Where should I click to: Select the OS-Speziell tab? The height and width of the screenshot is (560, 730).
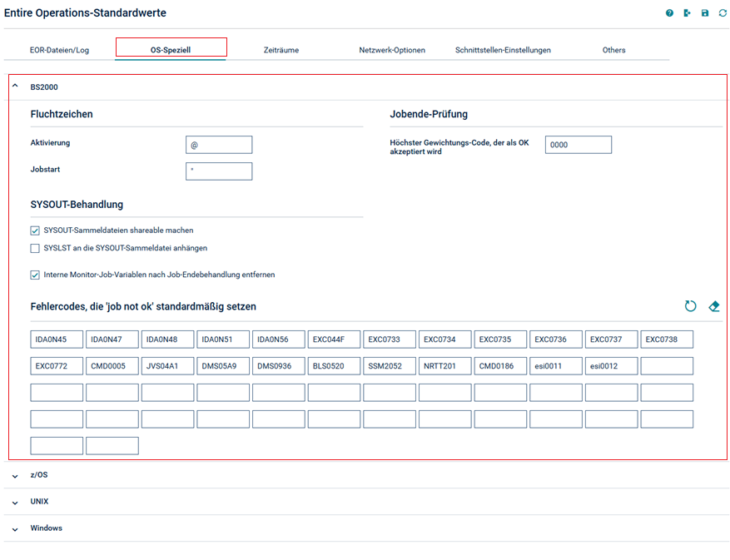pyautogui.click(x=171, y=50)
